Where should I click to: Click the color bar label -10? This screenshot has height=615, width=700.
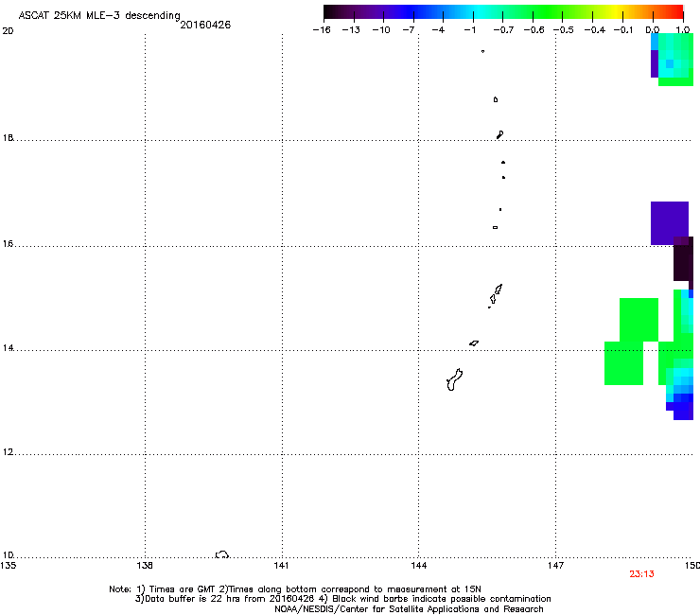pos(381,30)
